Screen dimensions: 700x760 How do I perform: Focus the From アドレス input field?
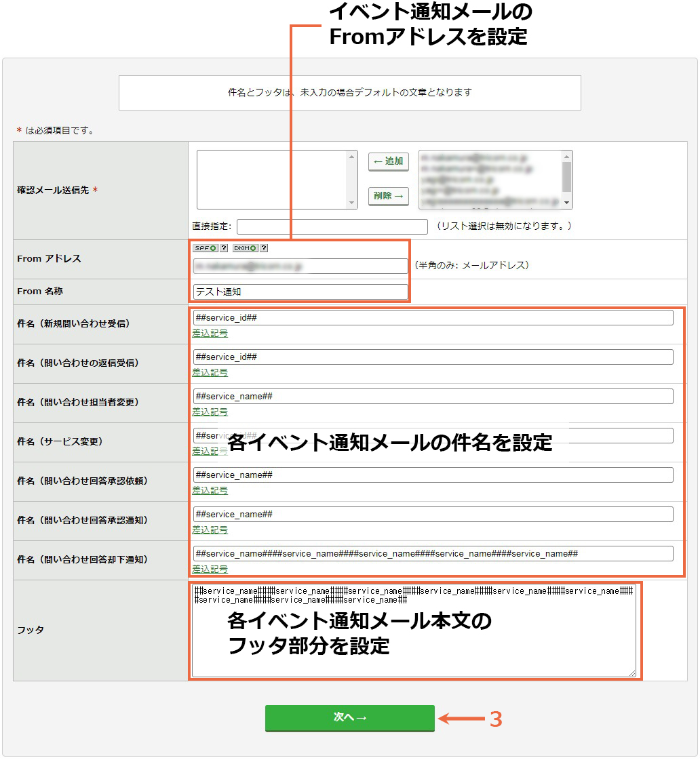(300, 266)
